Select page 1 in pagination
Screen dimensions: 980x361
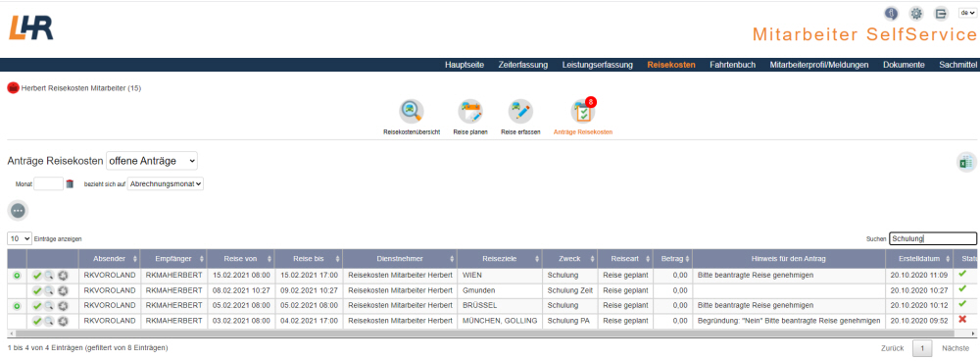tap(922, 348)
